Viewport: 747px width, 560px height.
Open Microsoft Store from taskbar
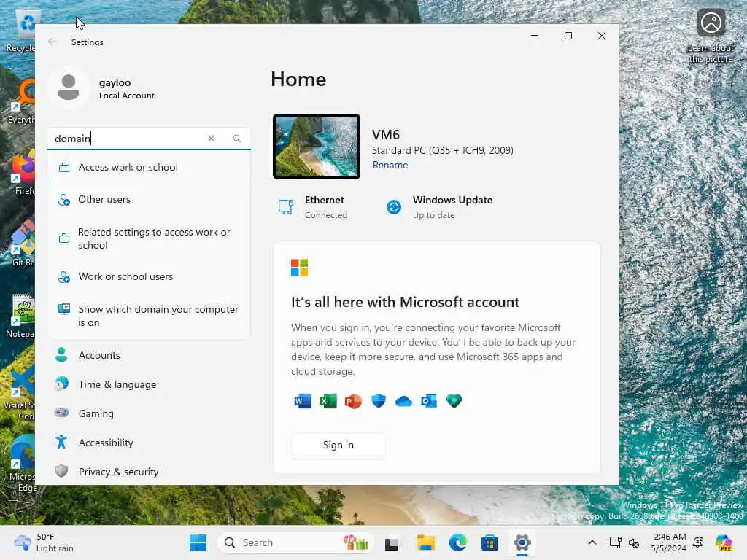489,542
